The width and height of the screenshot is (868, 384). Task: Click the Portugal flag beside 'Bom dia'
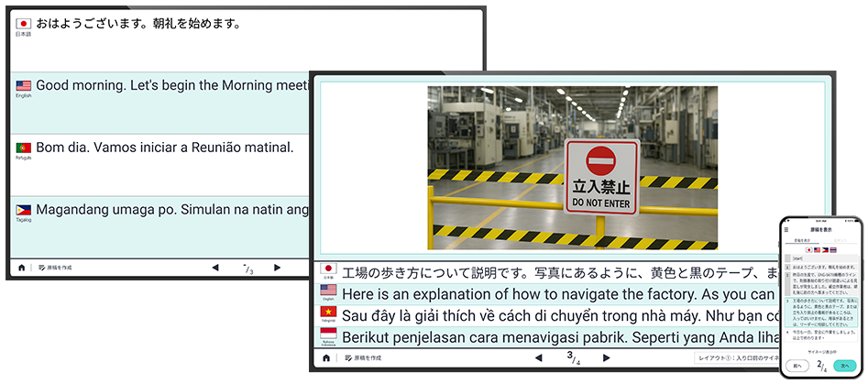point(24,148)
